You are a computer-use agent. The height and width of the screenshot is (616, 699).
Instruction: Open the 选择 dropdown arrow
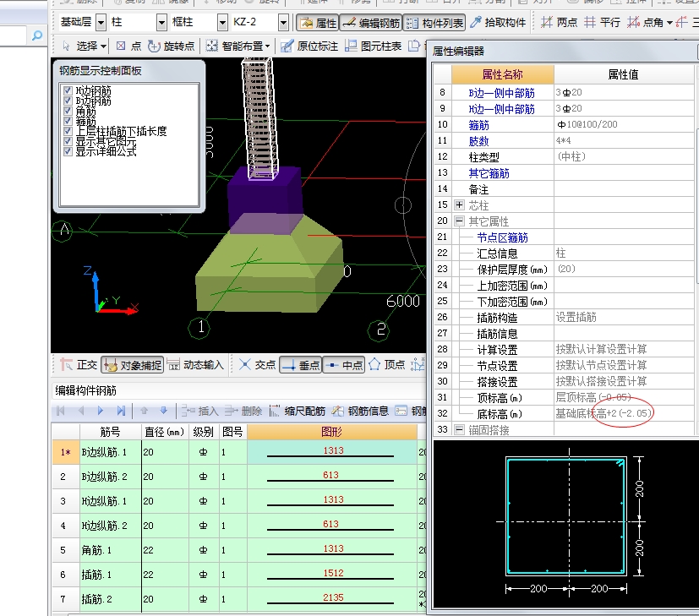click(x=103, y=46)
